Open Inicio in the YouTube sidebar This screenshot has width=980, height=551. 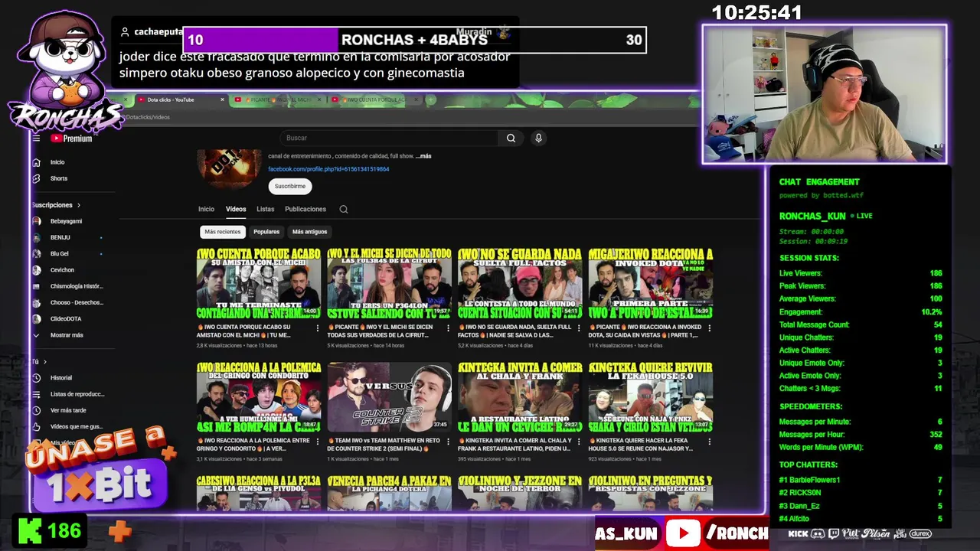(x=57, y=162)
